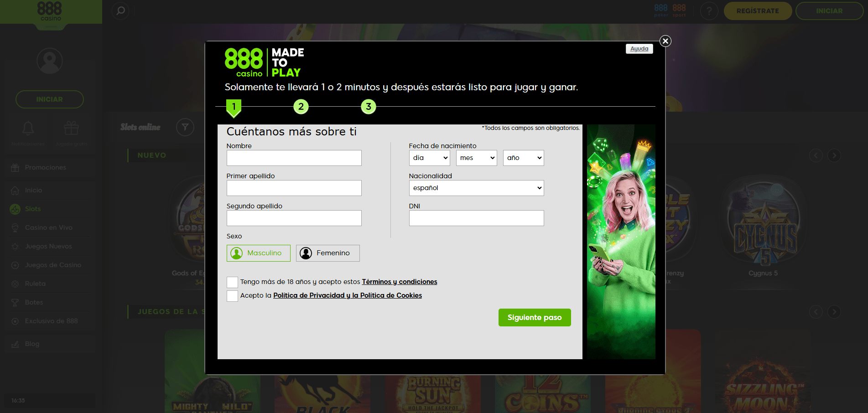Image resolution: width=868 pixels, height=413 pixels.
Task: Select Masculino sex option
Action: (x=259, y=253)
